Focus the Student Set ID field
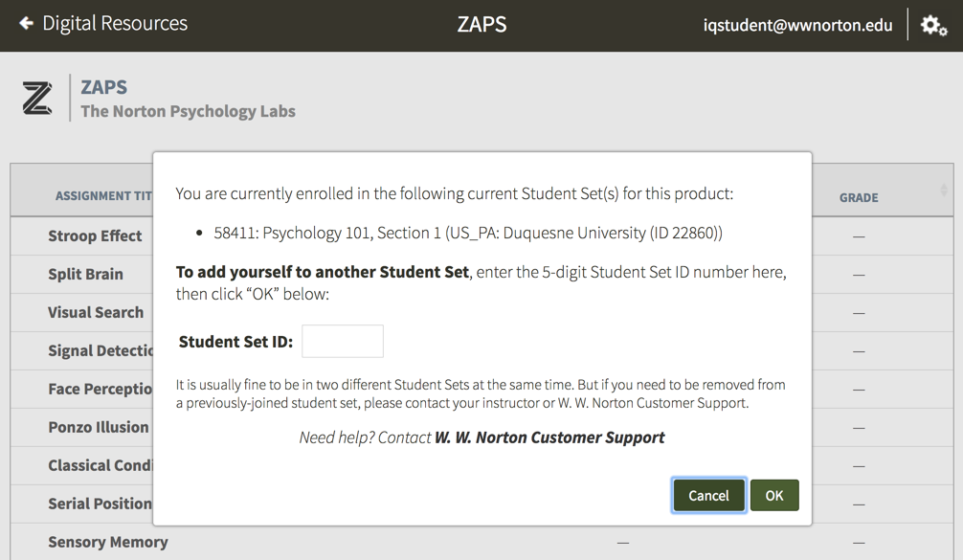Screen dimensions: 963x560 (343, 342)
